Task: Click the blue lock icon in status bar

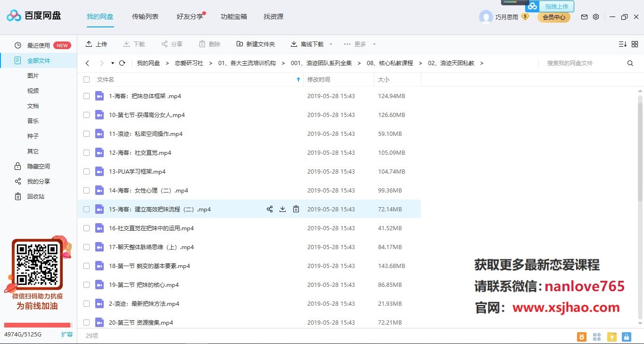Action: click(626, 336)
